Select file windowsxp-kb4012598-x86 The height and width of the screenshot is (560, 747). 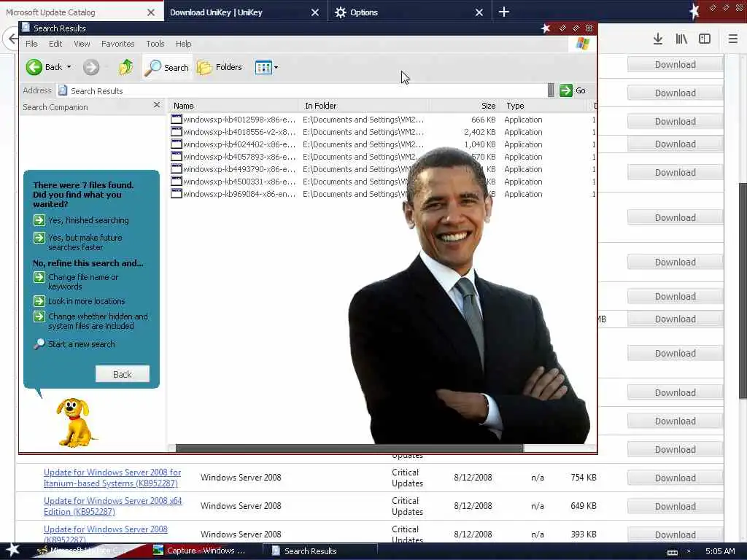click(233, 120)
